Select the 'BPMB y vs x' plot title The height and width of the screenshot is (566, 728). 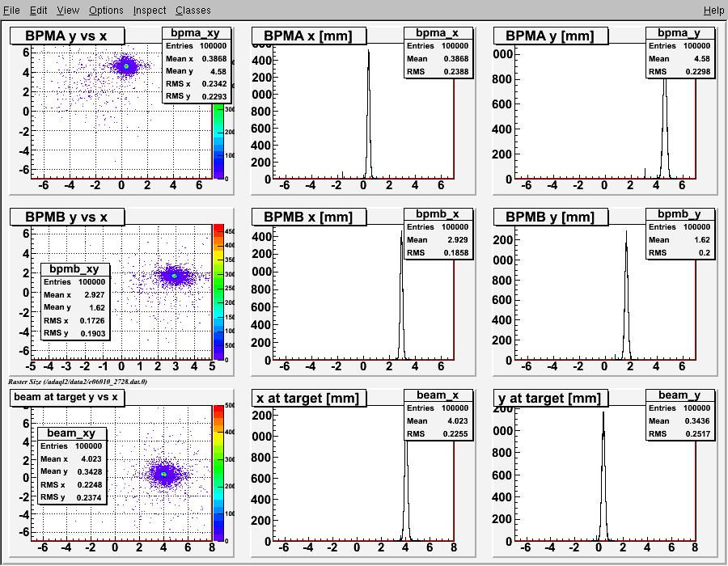tap(67, 217)
